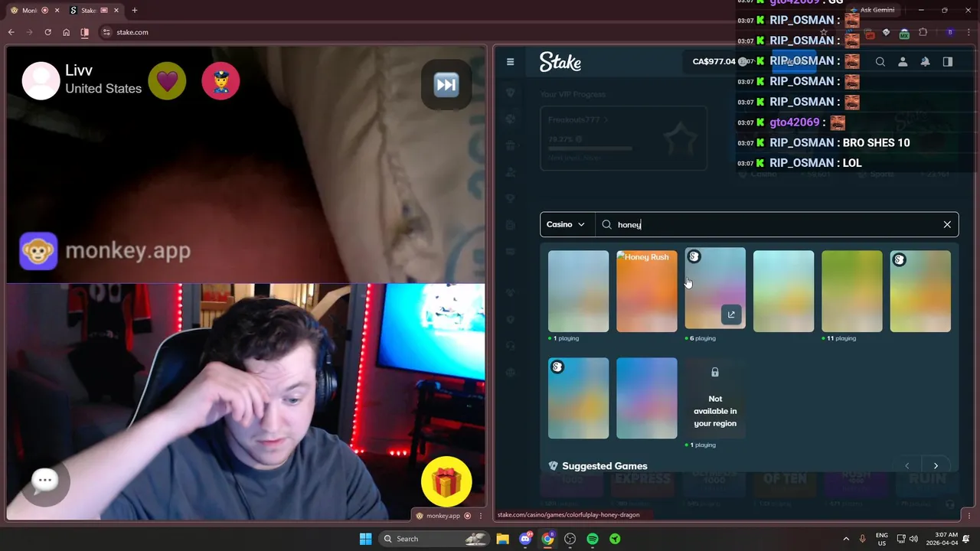Open the game tile with 11 playing
Screen dimensions: 980x551
click(852, 292)
